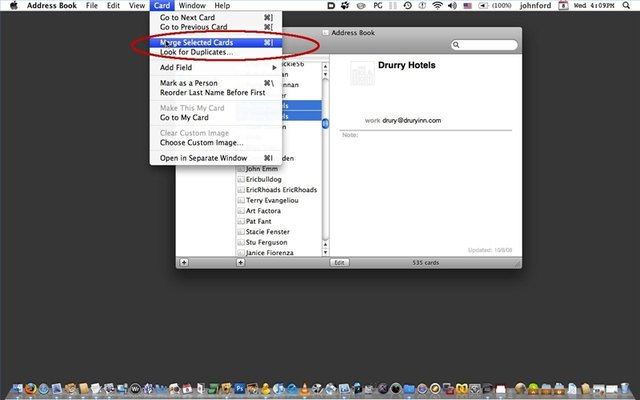Open the battery status icon
This screenshot has height=400, width=640.
tap(483, 5)
